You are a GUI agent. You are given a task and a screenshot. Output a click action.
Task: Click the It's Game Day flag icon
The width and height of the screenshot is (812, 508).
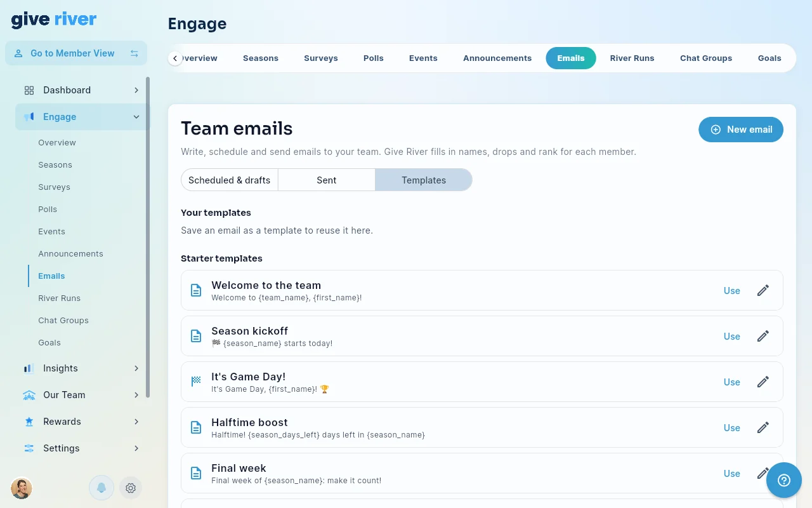[196, 382]
